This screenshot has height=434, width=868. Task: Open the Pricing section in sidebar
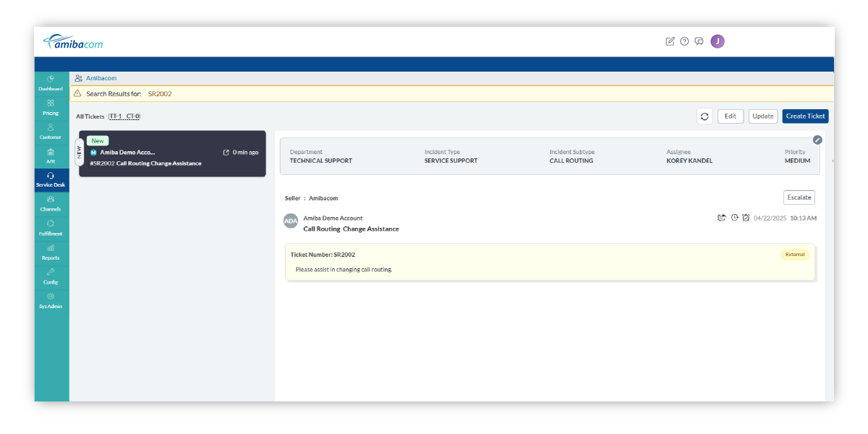51,107
